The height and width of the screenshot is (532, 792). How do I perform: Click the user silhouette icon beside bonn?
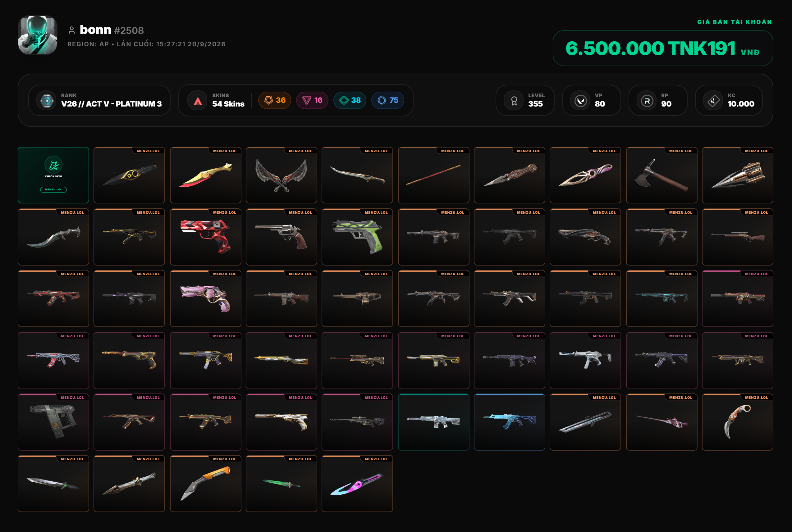pyautogui.click(x=72, y=30)
